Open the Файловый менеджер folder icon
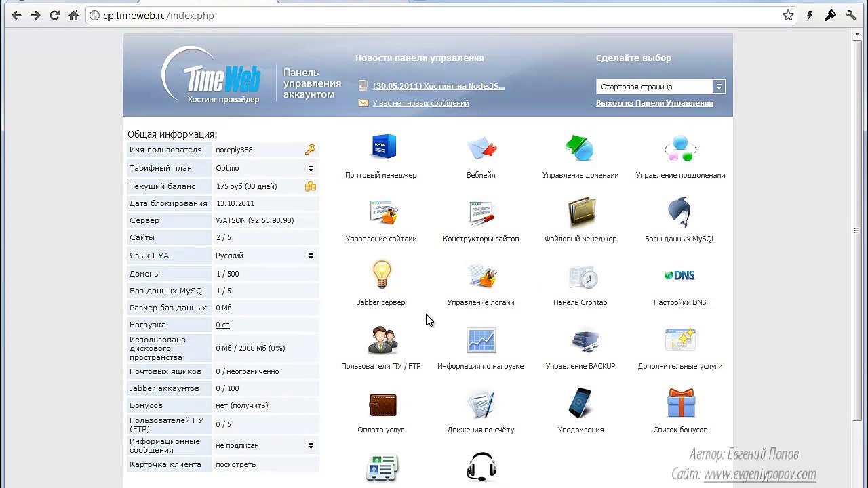This screenshot has width=868, height=488. coord(580,211)
